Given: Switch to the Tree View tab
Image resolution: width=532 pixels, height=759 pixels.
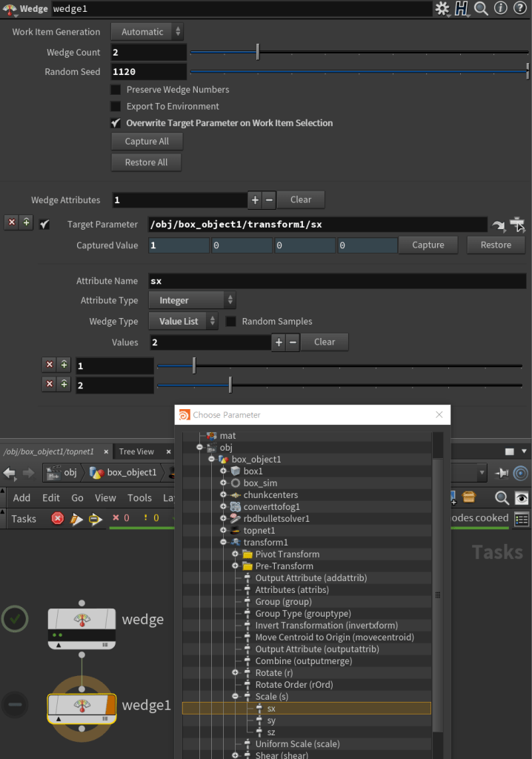Looking at the screenshot, I should point(136,451).
